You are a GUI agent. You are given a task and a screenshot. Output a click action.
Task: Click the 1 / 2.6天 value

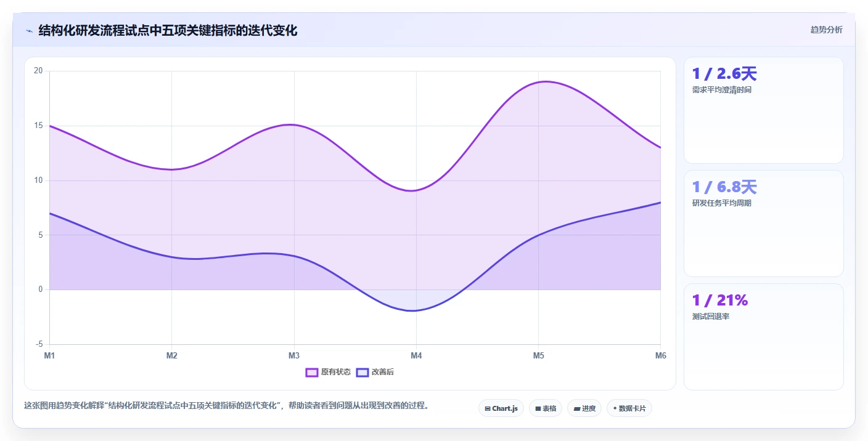point(724,74)
